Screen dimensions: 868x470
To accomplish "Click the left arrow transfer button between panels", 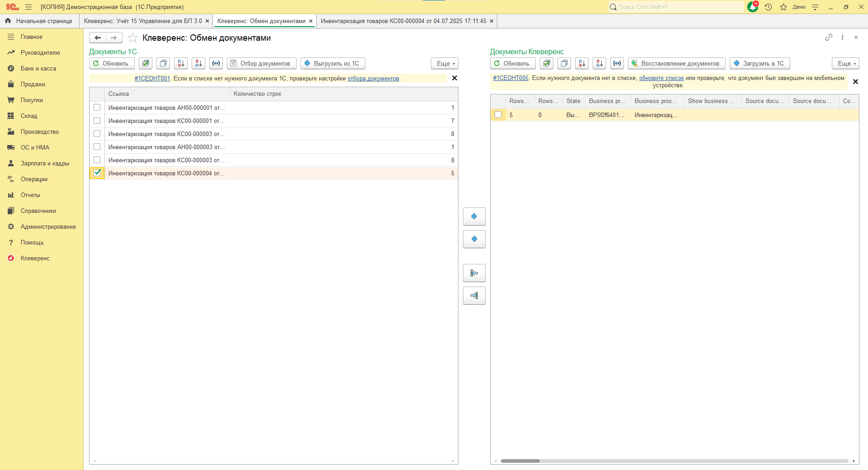I will pos(474,239).
